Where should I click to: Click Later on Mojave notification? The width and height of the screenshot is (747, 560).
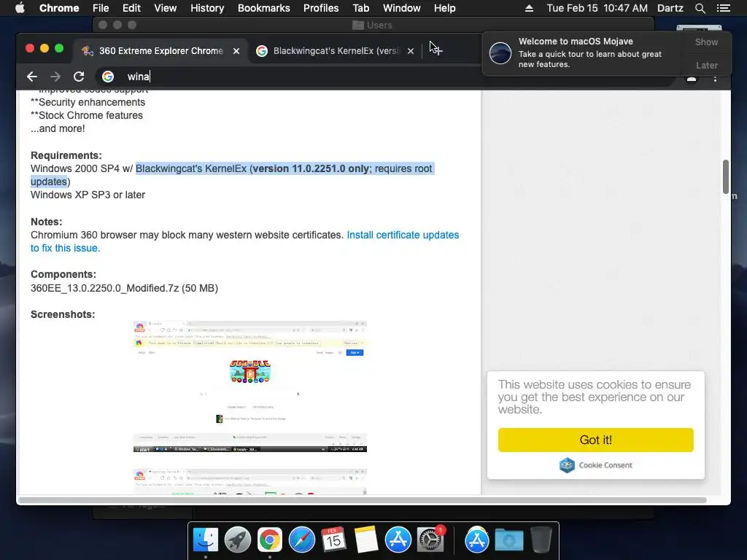tap(706, 65)
